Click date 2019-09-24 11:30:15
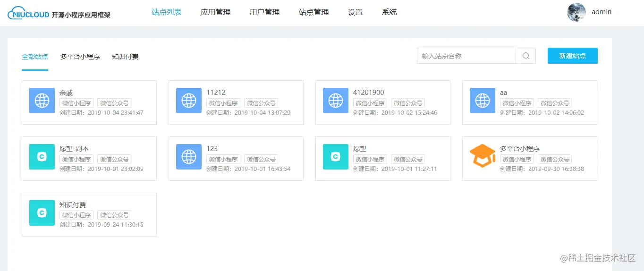Screen dimensions: 644x271 pyautogui.click(x=116, y=225)
